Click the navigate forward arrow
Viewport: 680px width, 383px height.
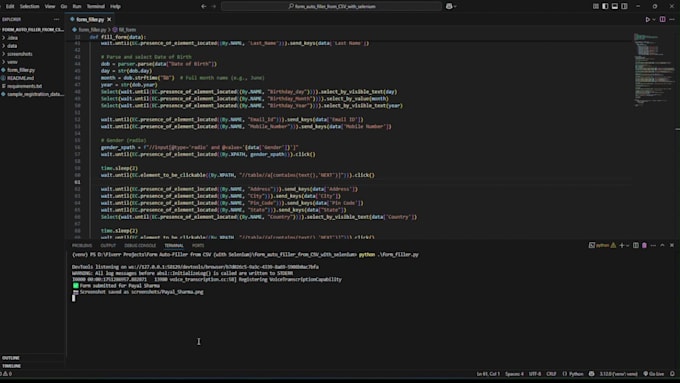point(214,7)
